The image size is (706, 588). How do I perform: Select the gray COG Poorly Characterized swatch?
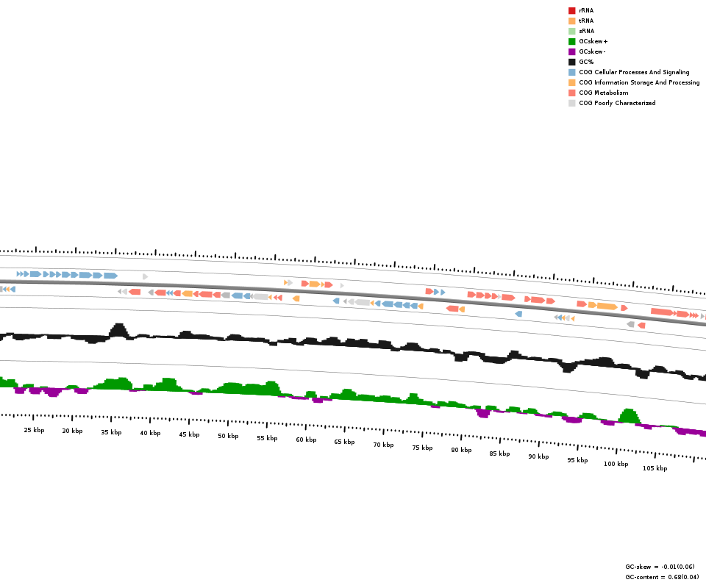(x=571, y=103)
